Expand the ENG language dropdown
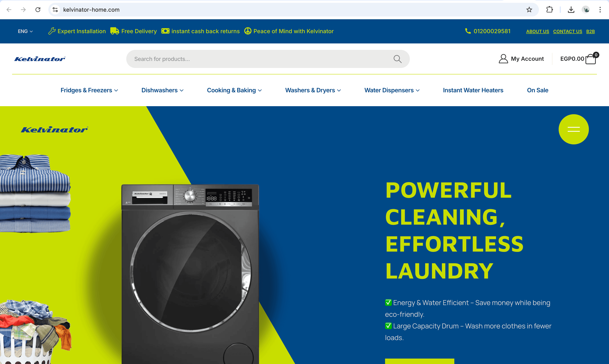609x364 pixels. click(x=25, y=31)
